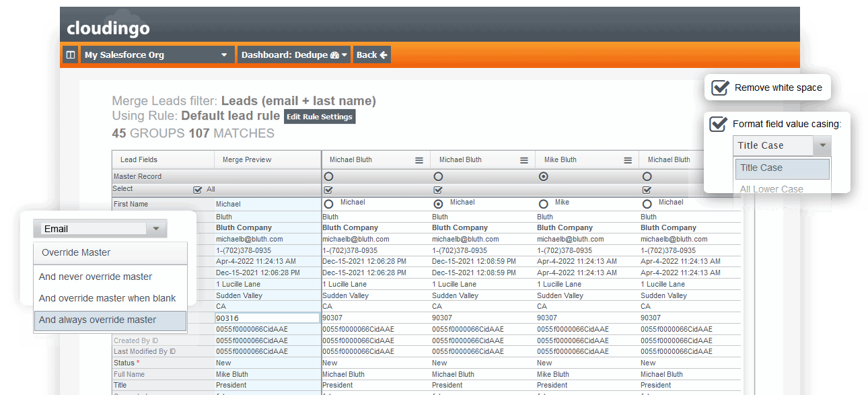Expand the My Salesforce Org dropdown
This screenshot has width=868, height=395.
click(x=157, y=55)
